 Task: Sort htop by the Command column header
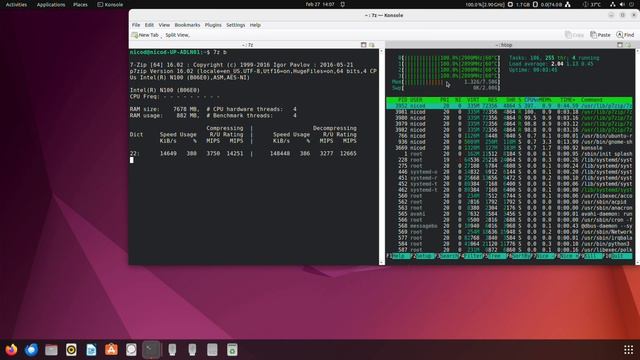[592, 100]
